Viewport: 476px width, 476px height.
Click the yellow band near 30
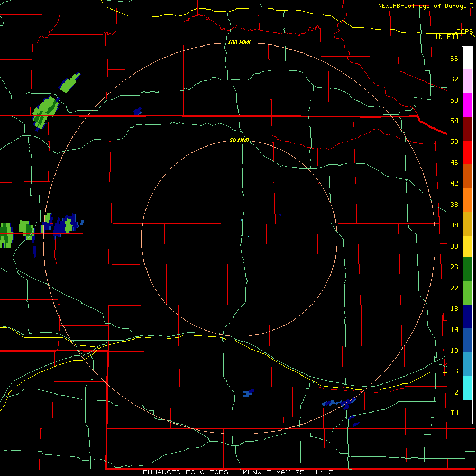(x=467, y=246)
